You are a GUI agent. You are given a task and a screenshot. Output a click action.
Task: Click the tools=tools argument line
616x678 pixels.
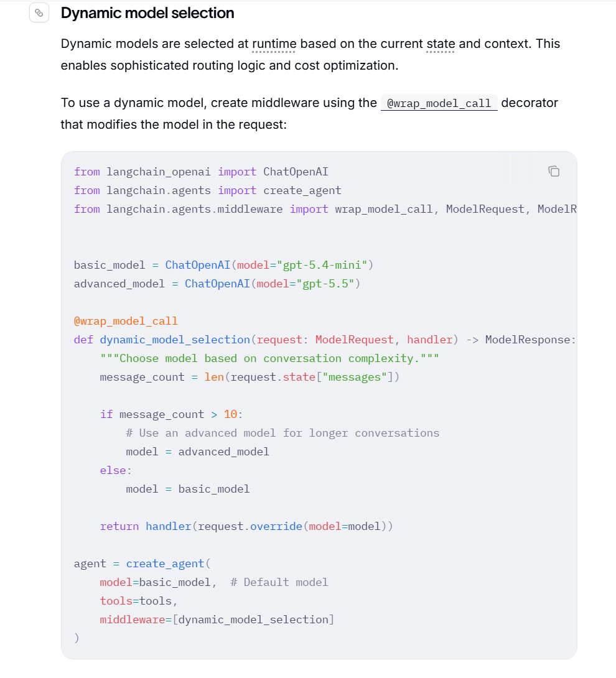(x=138, y=601)
